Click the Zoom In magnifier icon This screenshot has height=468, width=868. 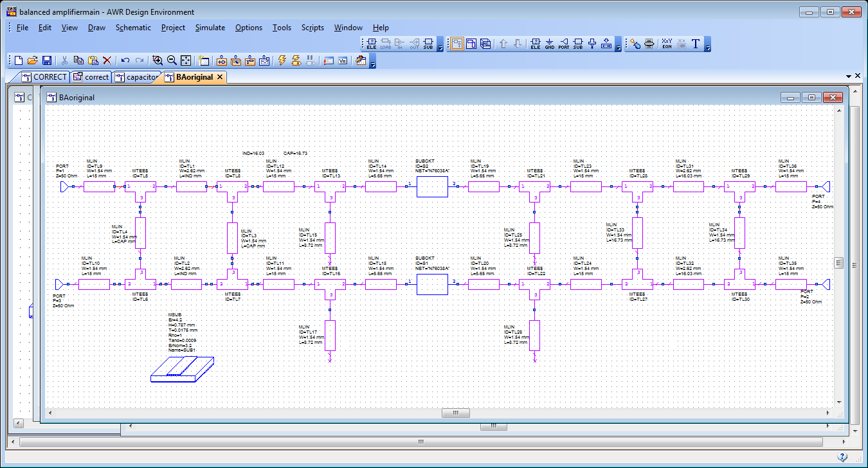pyautogui.click(x=158, y=60)
